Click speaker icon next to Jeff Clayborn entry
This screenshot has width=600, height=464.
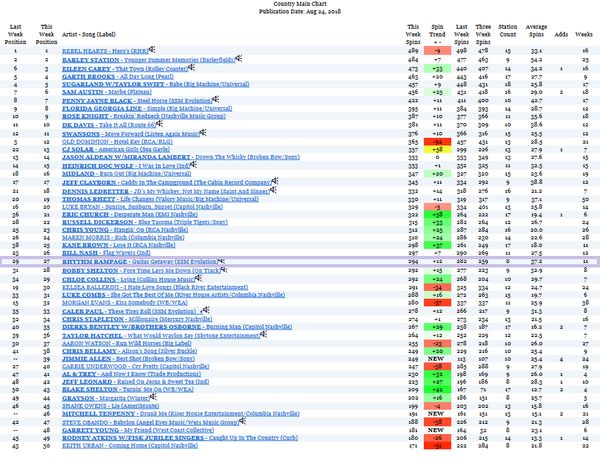tap(275, 181)
